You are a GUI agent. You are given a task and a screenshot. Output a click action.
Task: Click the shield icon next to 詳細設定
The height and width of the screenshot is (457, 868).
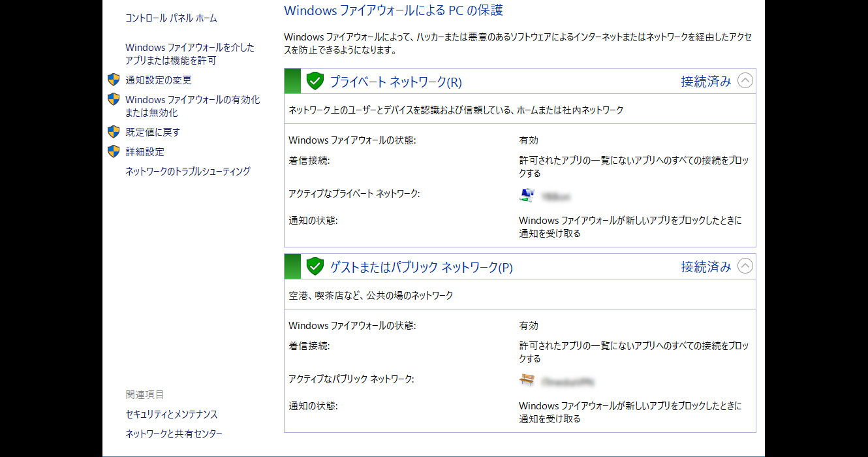[x=114, y=151]
